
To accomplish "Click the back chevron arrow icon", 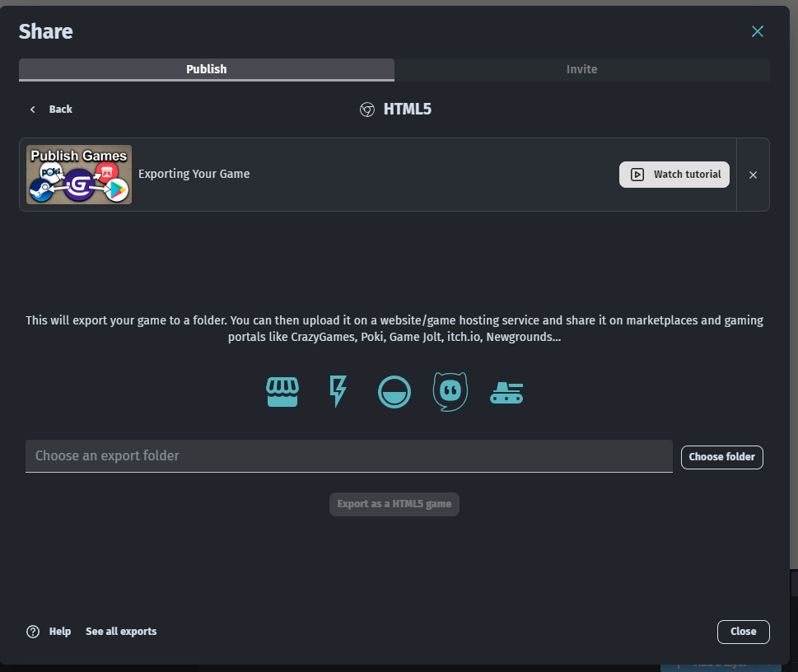I will point(33,110).
